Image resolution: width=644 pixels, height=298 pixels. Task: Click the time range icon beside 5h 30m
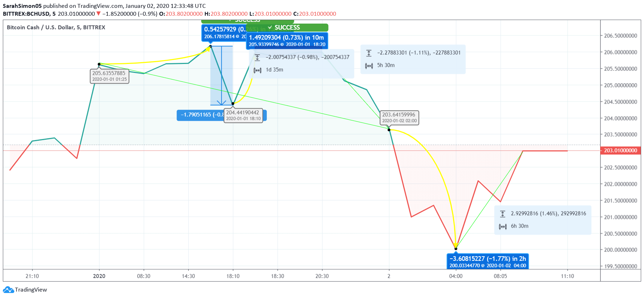[369, 65]
